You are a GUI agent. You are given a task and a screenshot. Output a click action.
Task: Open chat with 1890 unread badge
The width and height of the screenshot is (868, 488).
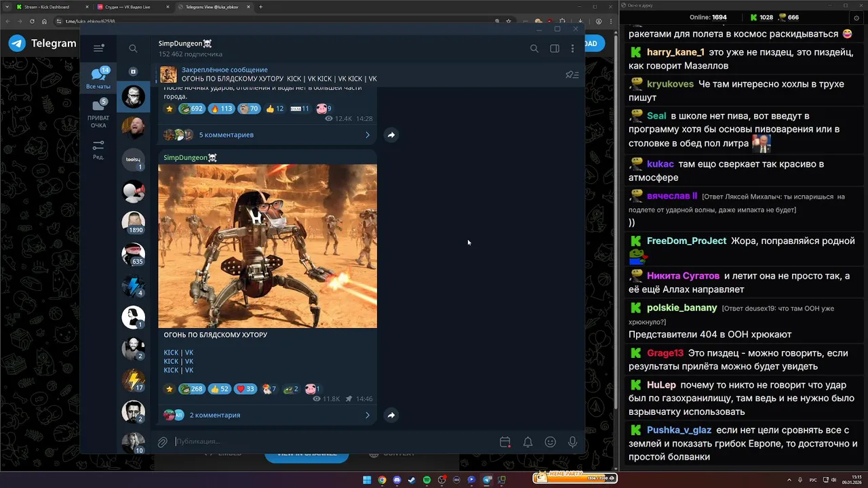tap(133, 222)
